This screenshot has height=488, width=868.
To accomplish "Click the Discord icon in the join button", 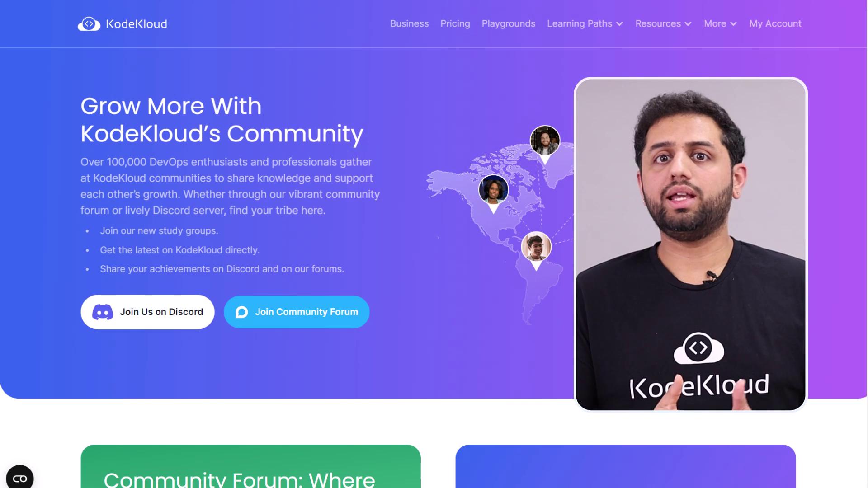I will pos(103,312).
